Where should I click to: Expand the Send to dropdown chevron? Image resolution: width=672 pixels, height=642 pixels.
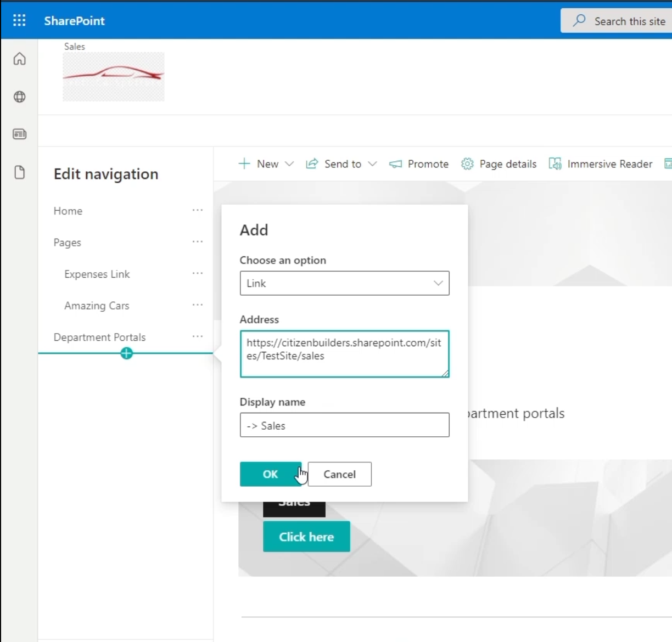click(x=372, y=164)
